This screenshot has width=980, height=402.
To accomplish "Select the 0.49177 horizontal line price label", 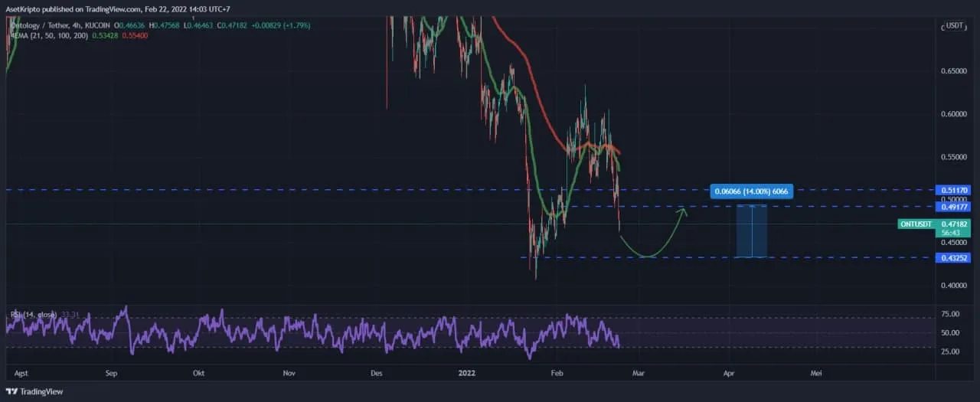I will 955,207.
